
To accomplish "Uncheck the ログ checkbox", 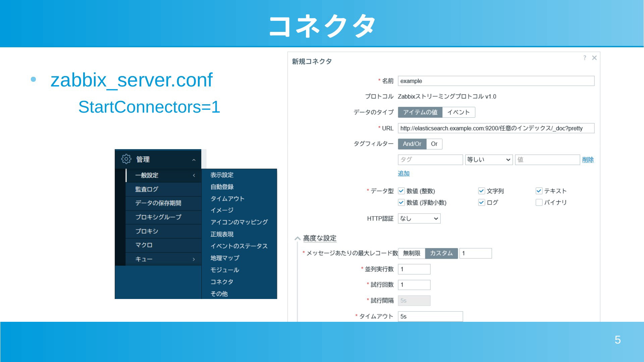I will click(481, 202).
